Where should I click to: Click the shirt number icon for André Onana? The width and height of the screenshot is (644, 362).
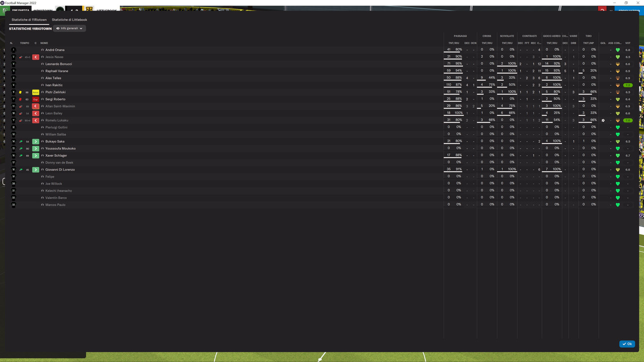click(14, 50)
